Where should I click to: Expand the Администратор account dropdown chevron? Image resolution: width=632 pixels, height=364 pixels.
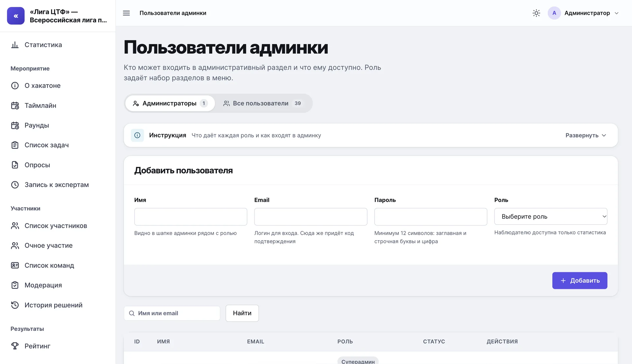click(x=617, y=13)
